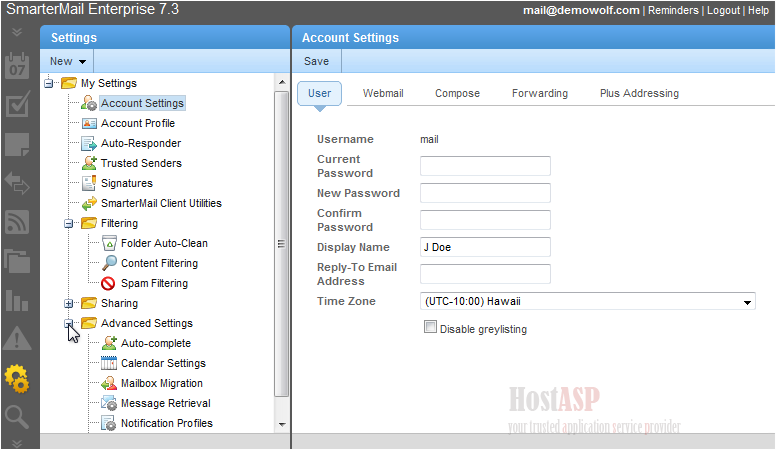
Task: Select the Spam Filtering tree label
Action: [x=154, y=283]
